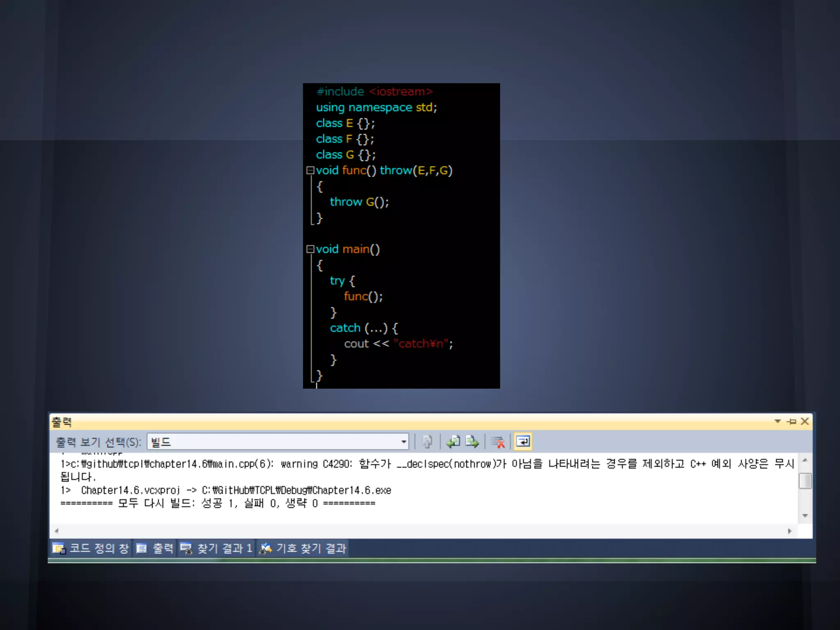The height and width of the screenshot is (630, 840).
Task: Collapse the void func() code block
Action: (x=310, y=170)
